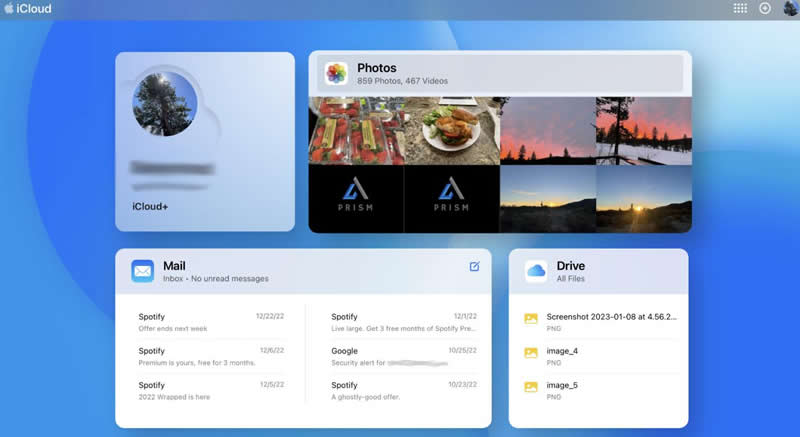Click the Photos title link

click(377, 68)
